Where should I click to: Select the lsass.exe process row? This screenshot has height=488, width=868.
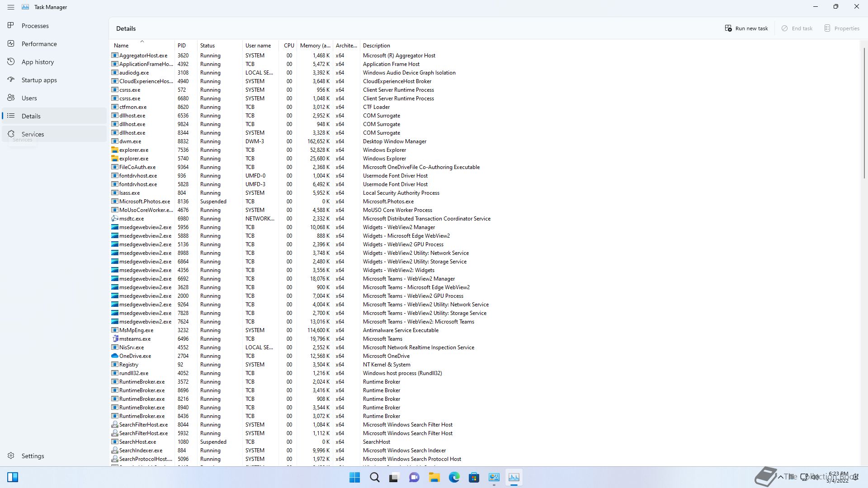pos(485,193)
